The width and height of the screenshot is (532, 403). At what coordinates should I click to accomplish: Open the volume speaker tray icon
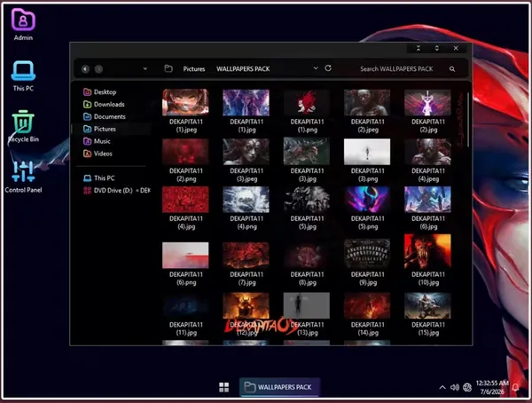(455, 387)
